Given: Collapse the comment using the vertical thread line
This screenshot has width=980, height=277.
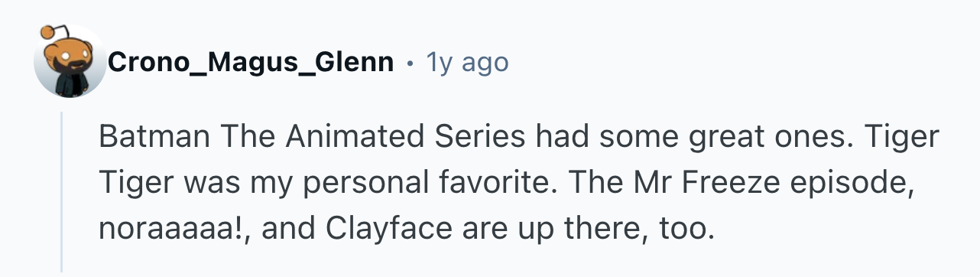Looking at the screenshot, I should (x=62, y=191).
